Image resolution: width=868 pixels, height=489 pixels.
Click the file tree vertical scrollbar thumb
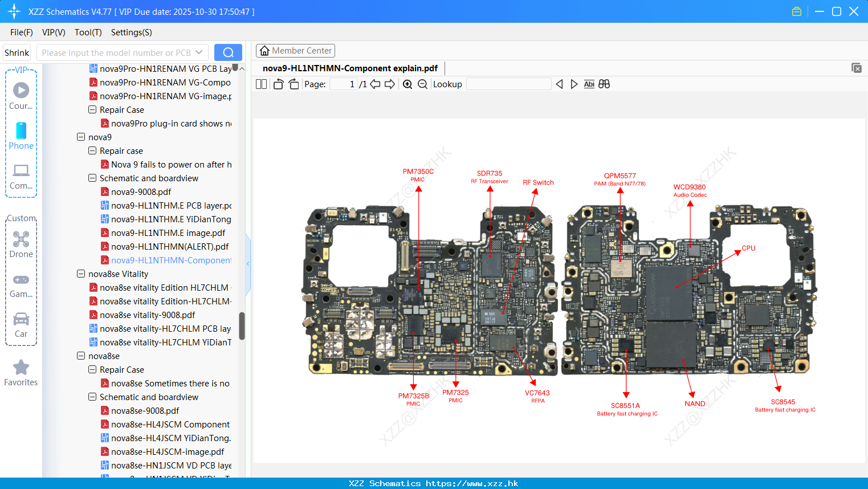(242, 326)
